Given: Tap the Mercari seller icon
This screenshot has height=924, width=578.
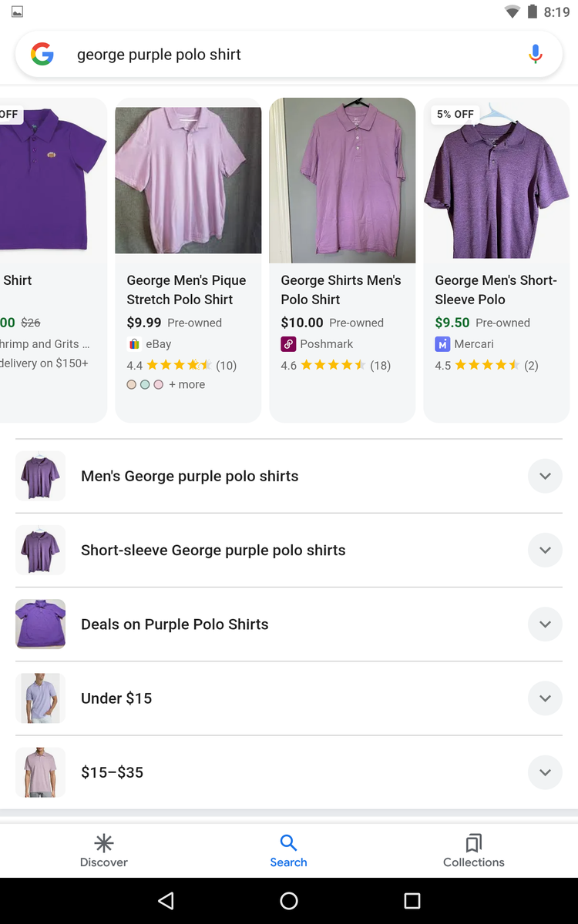Looking at the screenshot, I should [x=442, y=344].
